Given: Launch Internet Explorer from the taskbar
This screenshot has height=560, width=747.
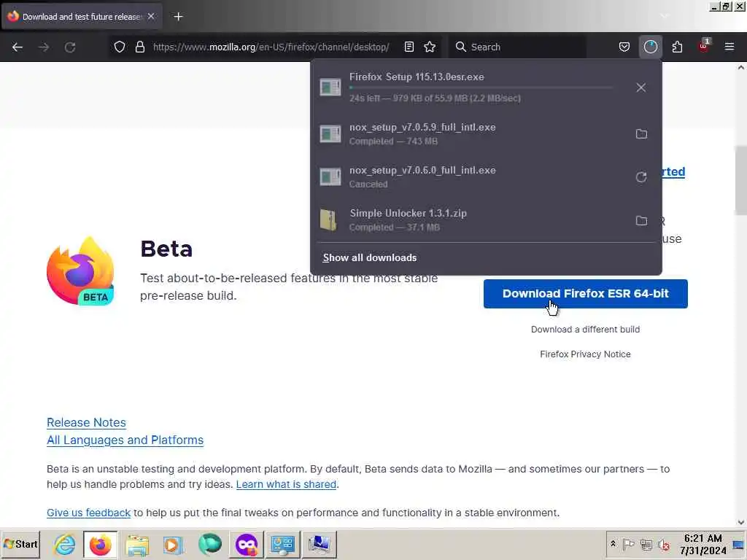Looking at the screenshot, I should point(65,545).
